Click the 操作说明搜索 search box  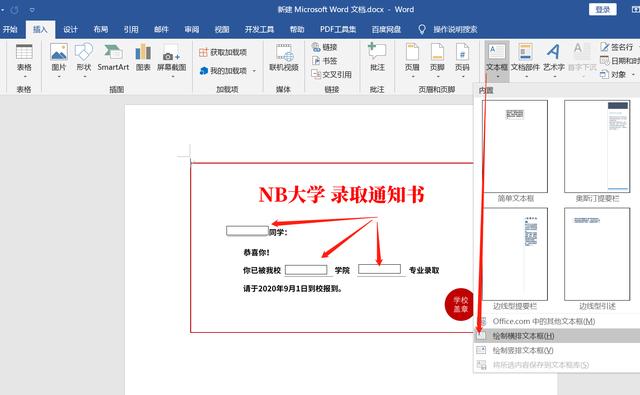coord(448,29)
